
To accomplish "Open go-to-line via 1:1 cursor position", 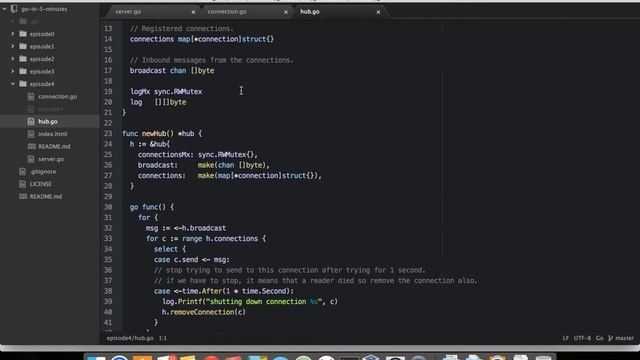I will [x=162, y=338].
